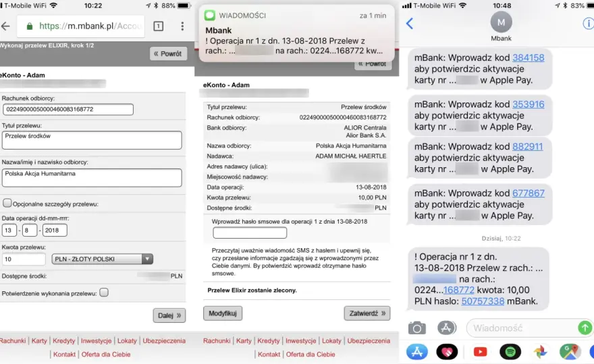Screen dimensions: 594x364
Task: Tap the code 384158 link
Action: (528, 57)
